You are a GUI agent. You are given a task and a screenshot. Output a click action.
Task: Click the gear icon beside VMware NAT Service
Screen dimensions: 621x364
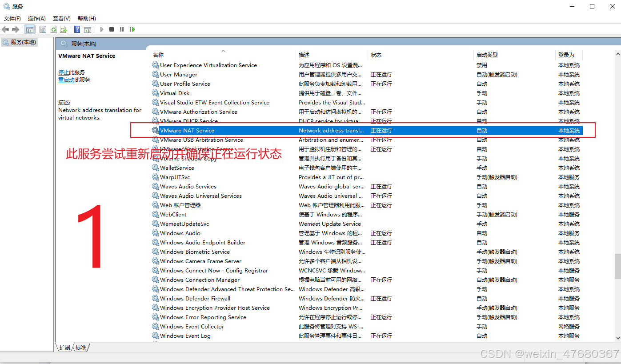(x=155, y=130)
